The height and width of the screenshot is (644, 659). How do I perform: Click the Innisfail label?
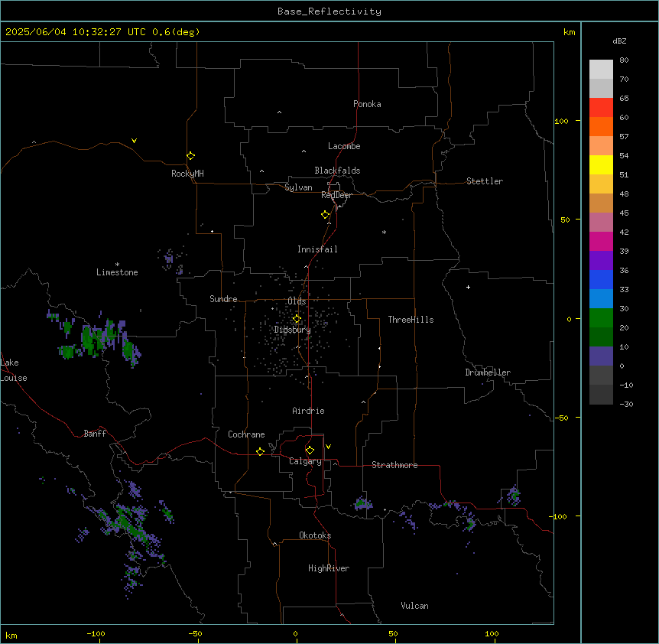pos(317,249)
